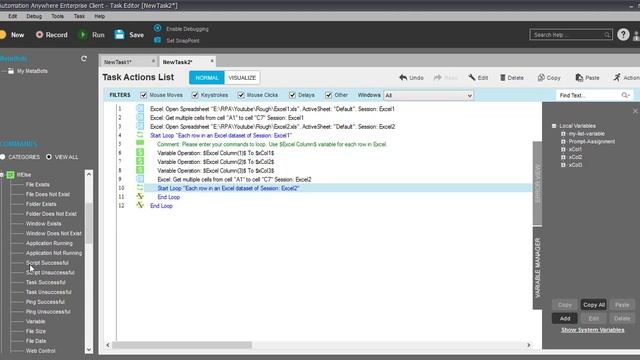Run the task with the Run button
Image resolution: width=640 pixels, height=360 pixels.
click(91, 35)
